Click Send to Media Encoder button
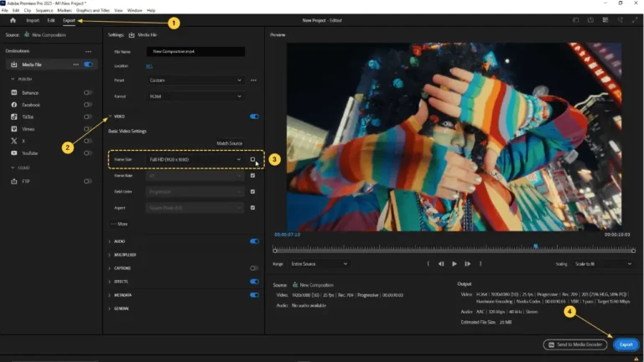Viewport: 644px width, 362px height. 575,344
